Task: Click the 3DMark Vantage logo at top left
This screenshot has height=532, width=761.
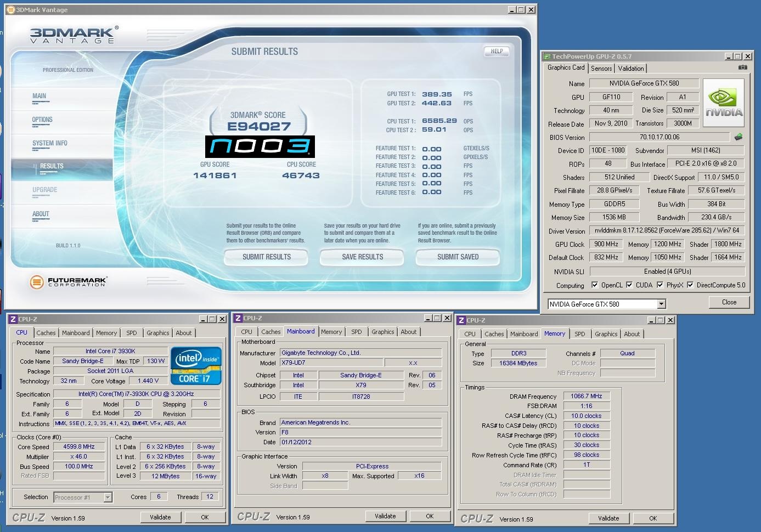Action: [x=72, y=35]
